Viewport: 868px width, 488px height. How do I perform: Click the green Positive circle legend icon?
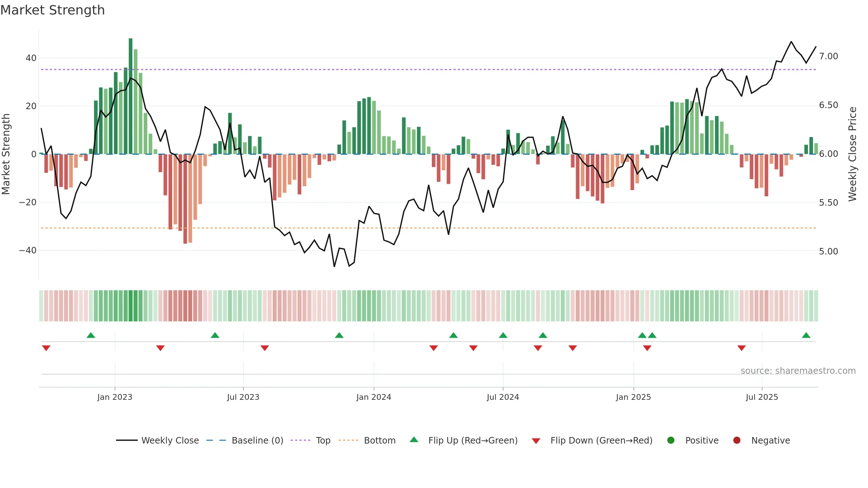(x=671, y=440)
